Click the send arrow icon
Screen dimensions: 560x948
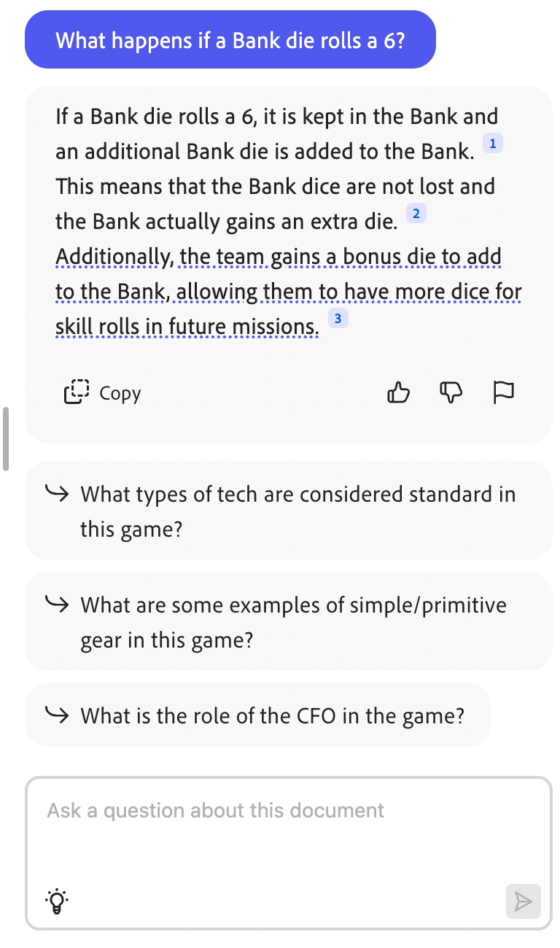[523, 901]
